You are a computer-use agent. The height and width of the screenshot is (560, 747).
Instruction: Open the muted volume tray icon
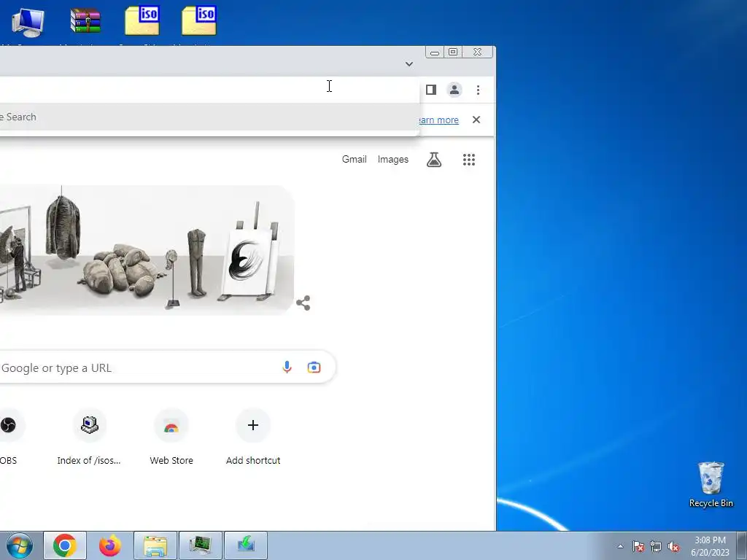coord(673,546)
